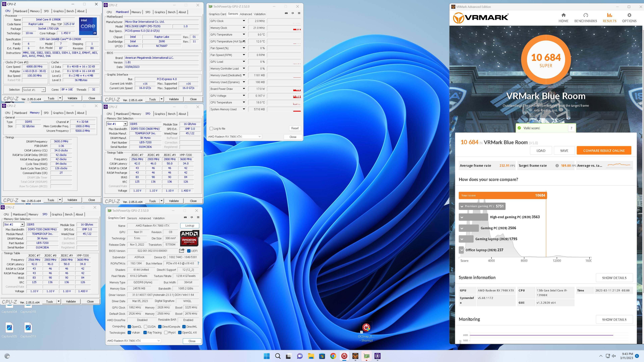This screenshot has height=362, width=644.
Task: Open GPU-Z Sensors hamburger menu icon
Action: click(x=299, y=13)
